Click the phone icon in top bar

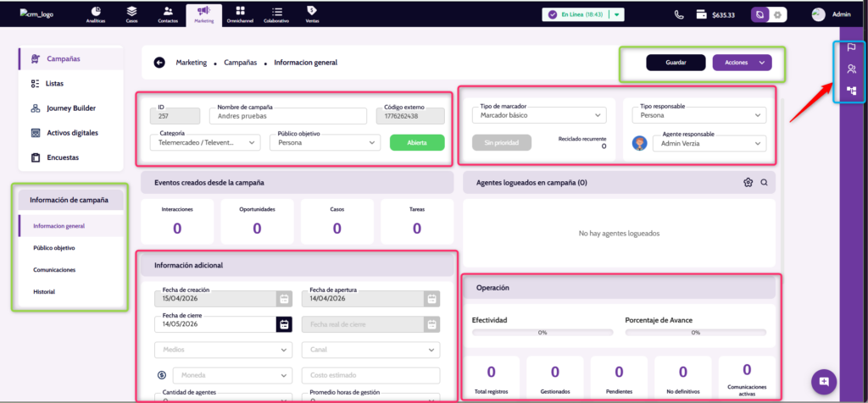(x=679, y=14)
